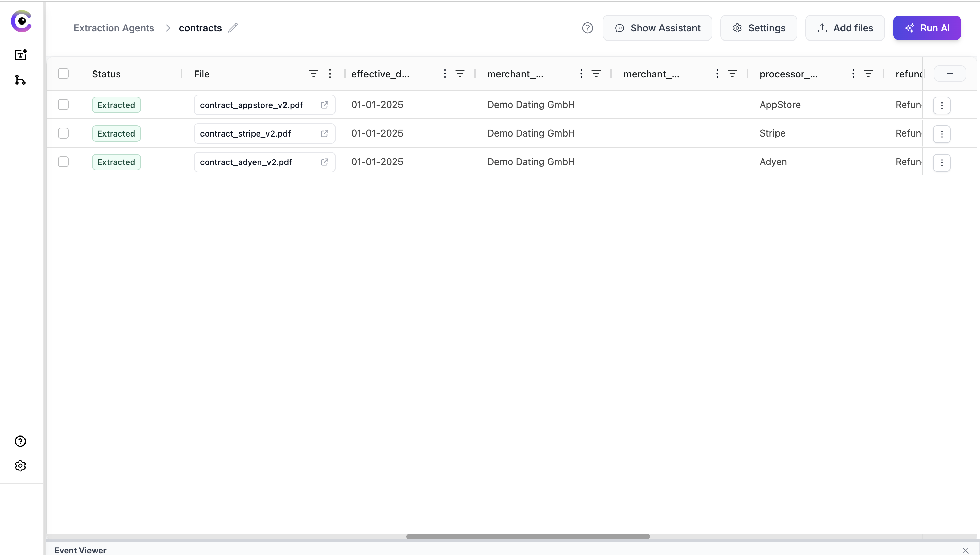Select the contract_adyen_v2.pdf row checkbox

63,162
